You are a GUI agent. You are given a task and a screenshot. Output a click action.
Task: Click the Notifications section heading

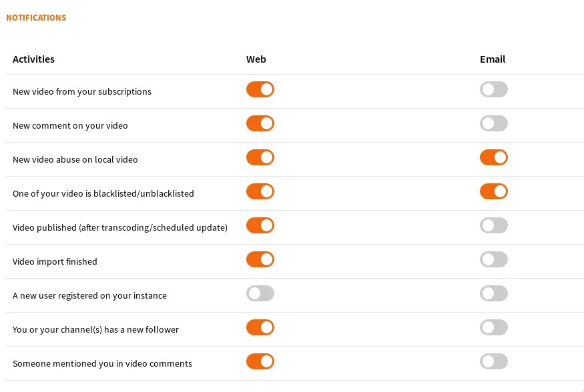[x=36, y=18]
